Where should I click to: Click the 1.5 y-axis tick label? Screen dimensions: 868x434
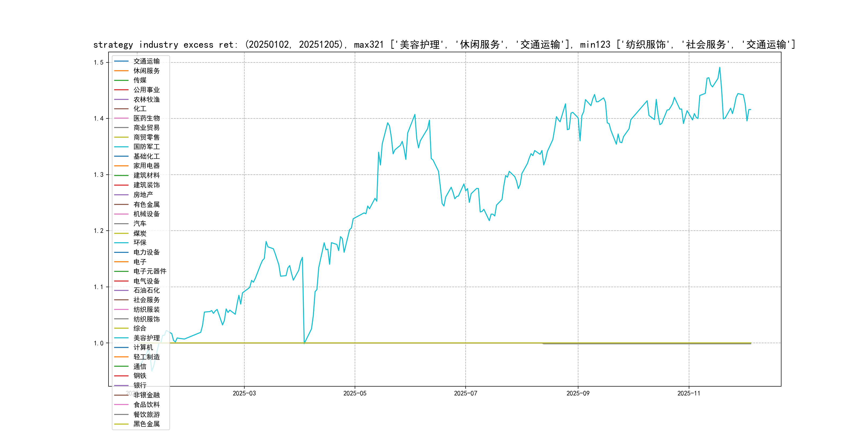(x=98, y=62)
